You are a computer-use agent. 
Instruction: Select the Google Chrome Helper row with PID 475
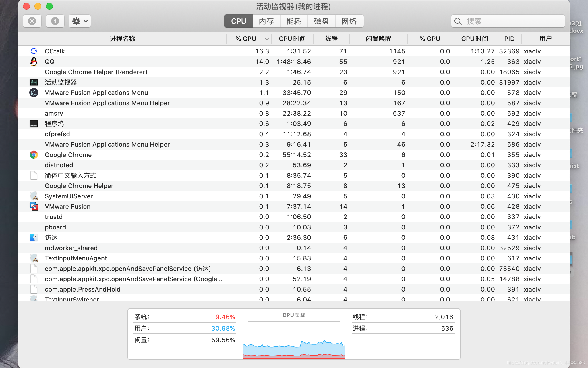294,186
